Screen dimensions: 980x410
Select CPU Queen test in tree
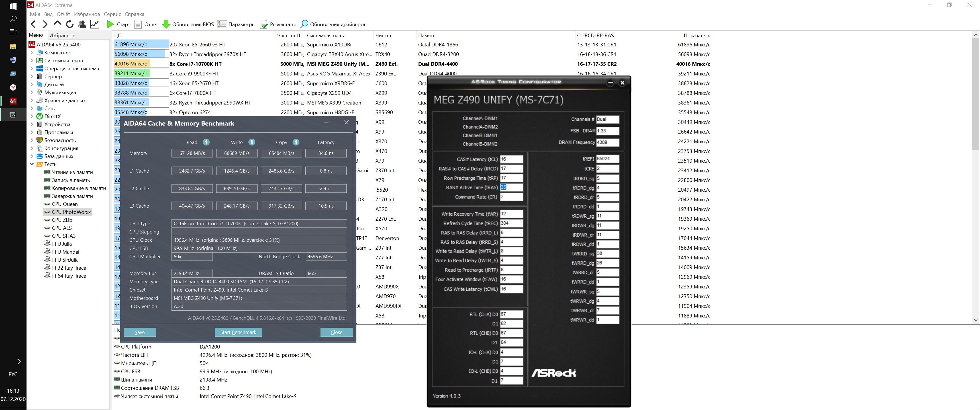coord(65,204)
